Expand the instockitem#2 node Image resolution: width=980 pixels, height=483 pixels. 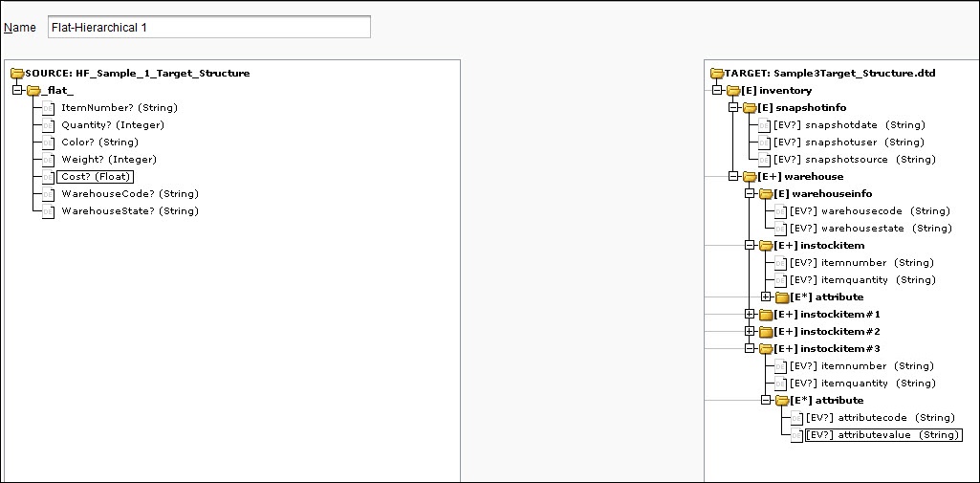750,332
